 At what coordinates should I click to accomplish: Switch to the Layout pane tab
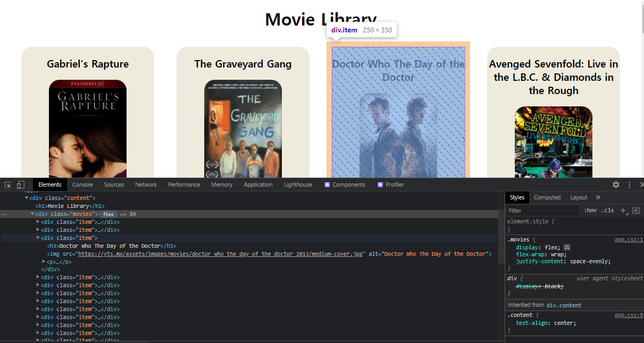coord(579,197)
